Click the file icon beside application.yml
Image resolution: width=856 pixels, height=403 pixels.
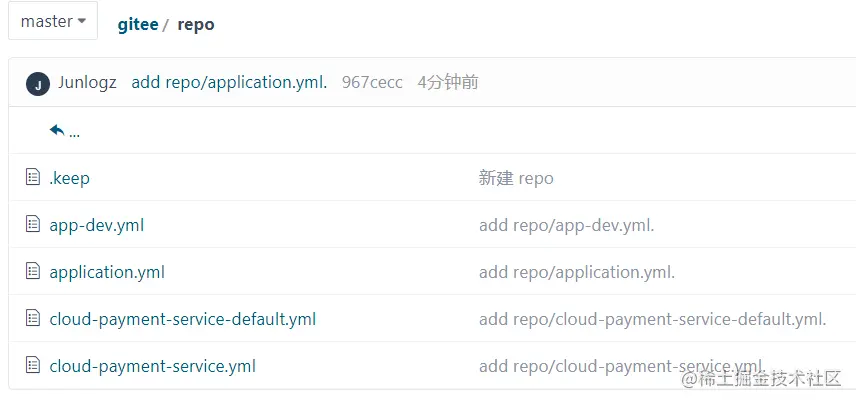[x=33, y=271]
